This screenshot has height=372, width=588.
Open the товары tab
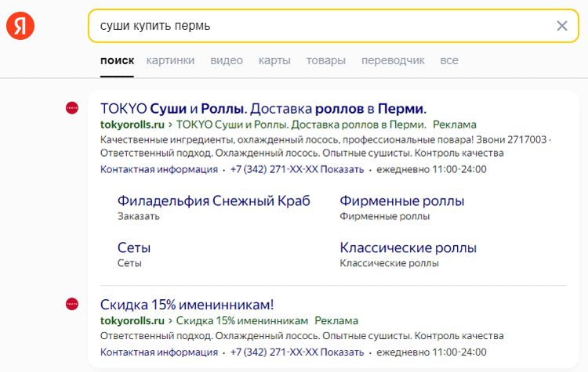pos(326,60)
